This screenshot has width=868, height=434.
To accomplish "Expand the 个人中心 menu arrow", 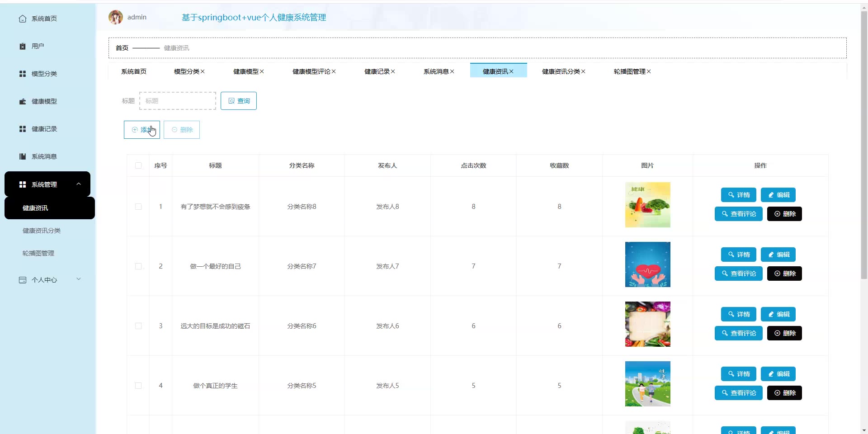I will tap(79, 279).
